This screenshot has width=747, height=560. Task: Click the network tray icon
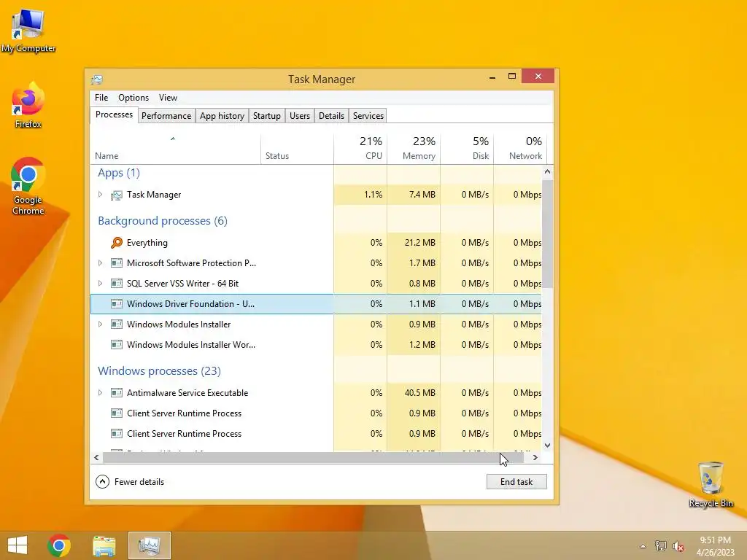pos(660,546)
